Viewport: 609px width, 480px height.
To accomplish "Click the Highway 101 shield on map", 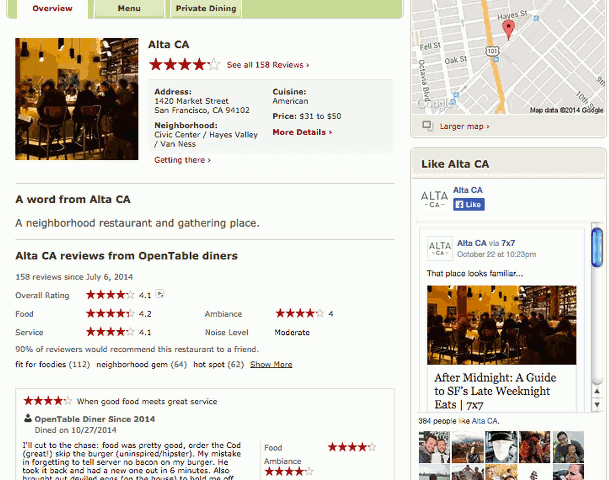I will (492, 51).
